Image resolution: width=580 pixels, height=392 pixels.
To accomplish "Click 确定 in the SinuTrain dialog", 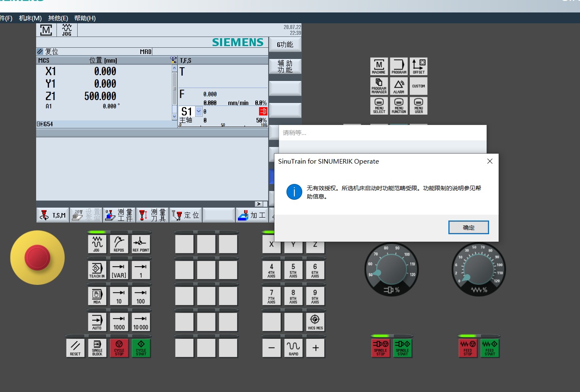I will click(x=468, y=228).
